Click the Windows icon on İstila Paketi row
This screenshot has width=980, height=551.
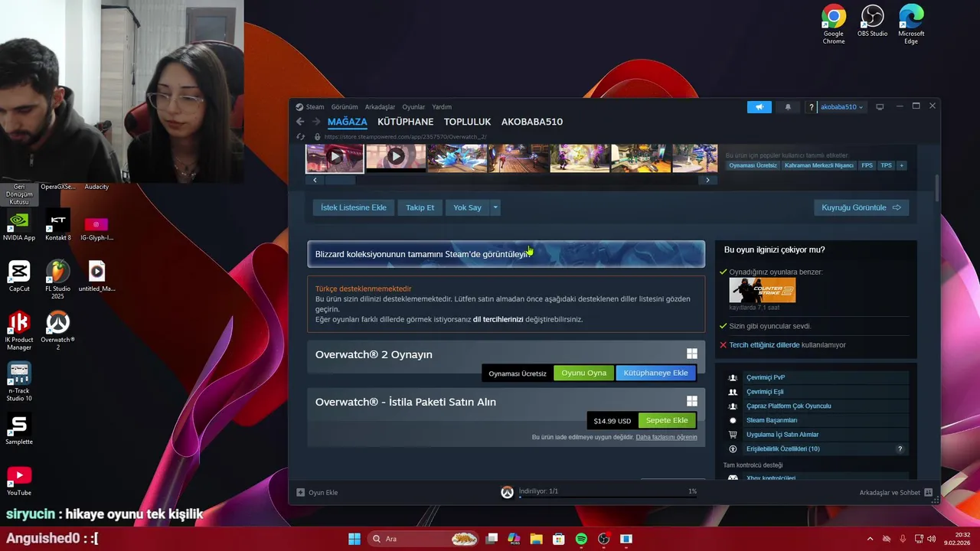click(692, 401)
